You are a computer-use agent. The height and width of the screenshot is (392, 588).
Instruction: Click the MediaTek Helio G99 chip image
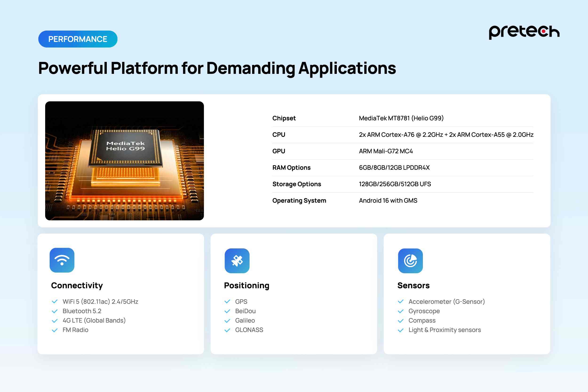124,161
